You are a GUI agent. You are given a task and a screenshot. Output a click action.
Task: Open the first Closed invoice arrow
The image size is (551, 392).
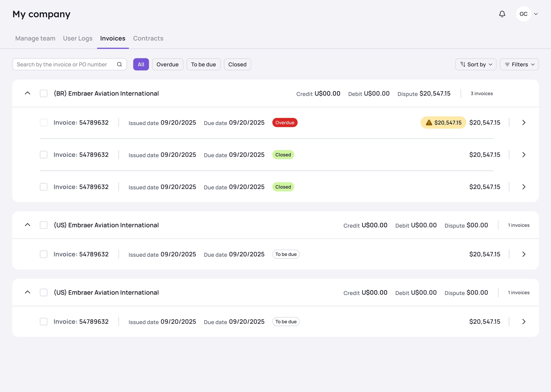pyautogui.click(x=524, y=155)
